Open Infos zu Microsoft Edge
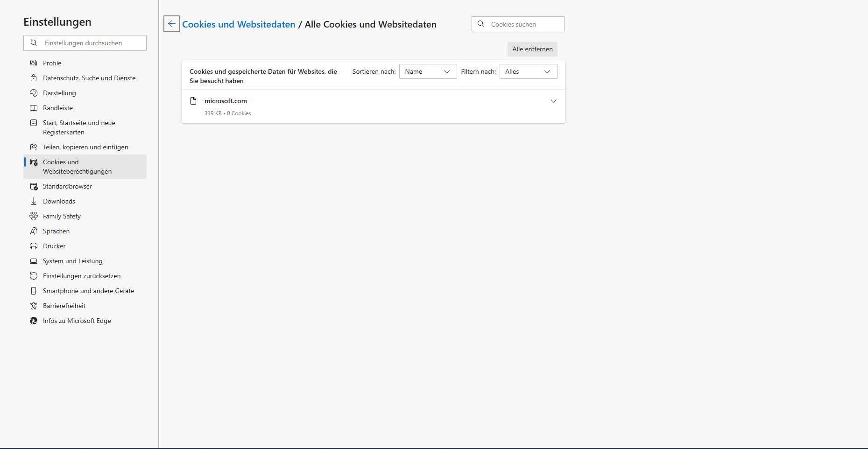 coord(85,321)
